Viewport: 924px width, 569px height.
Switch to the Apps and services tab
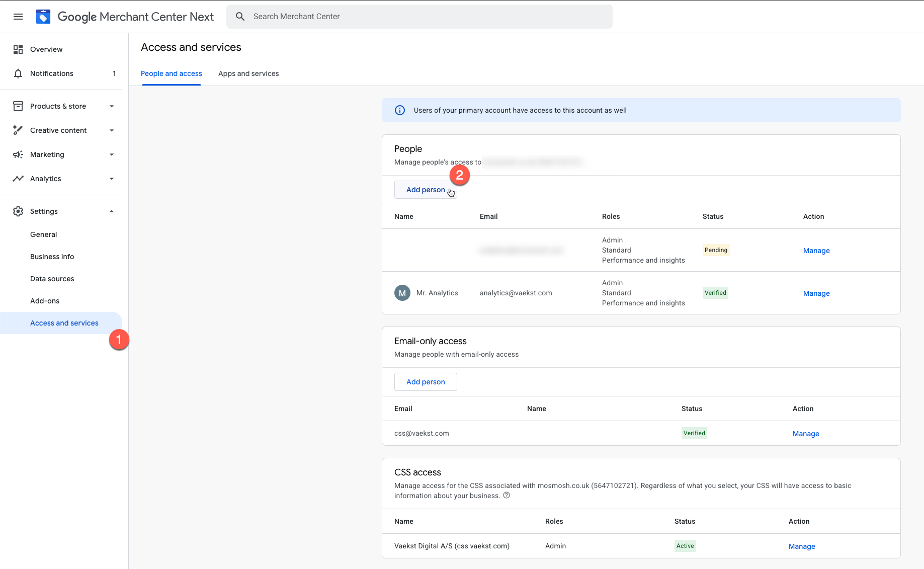pyautogui.click(x=248, y=73)
